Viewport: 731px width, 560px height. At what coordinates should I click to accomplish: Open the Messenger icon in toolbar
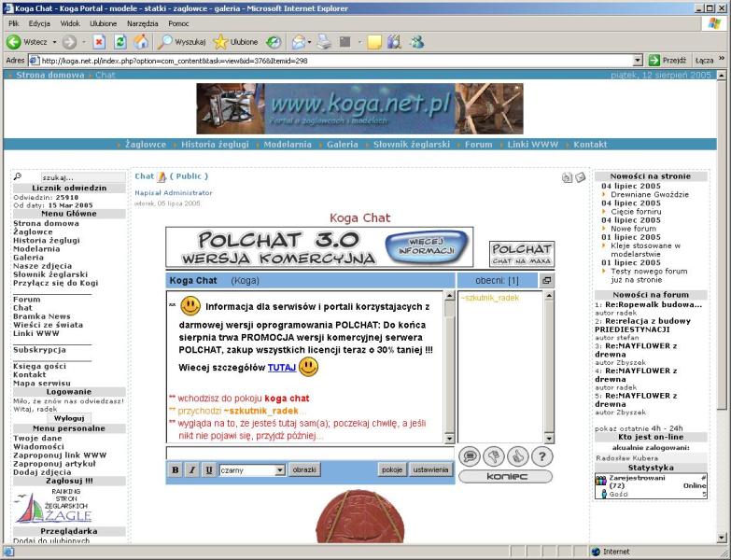click(417, 42)
